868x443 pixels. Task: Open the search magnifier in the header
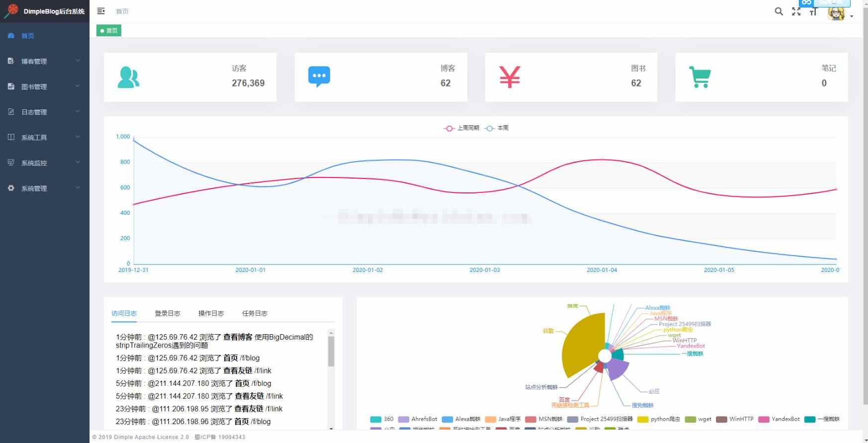pyautogui.click(x=779, y=11)
